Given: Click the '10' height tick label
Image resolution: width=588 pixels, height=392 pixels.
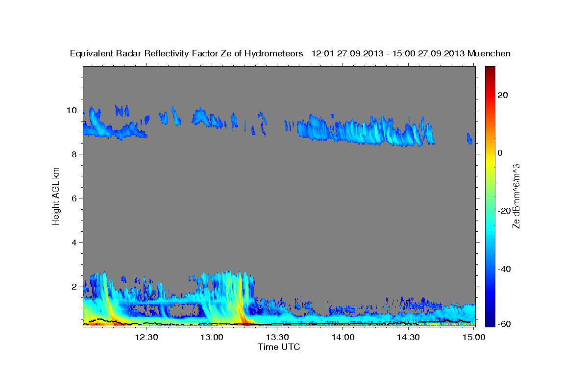Looking at the screenshot, I should coord(72,110).
